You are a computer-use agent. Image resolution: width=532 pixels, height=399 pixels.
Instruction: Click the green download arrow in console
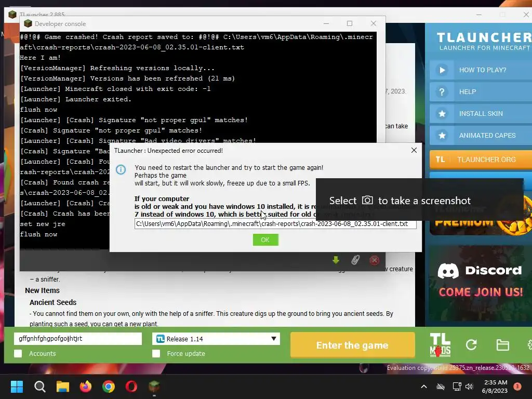336,260
